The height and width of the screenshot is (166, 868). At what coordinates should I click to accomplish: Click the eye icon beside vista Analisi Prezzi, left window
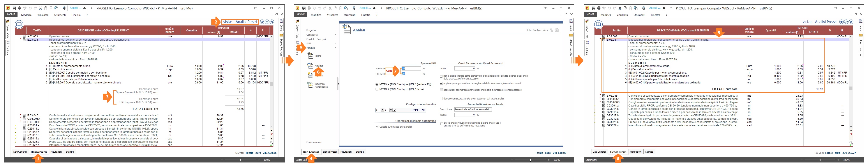coord(262,22)
